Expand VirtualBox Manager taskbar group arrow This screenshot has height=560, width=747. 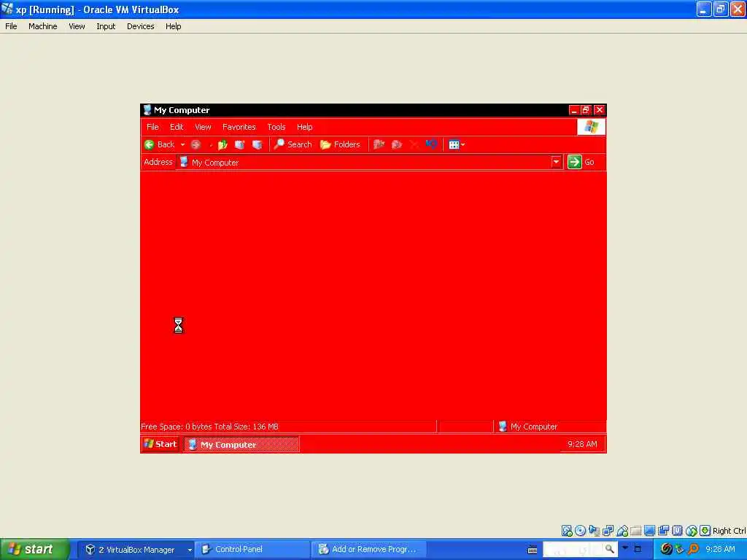click(x=190, y=550)
